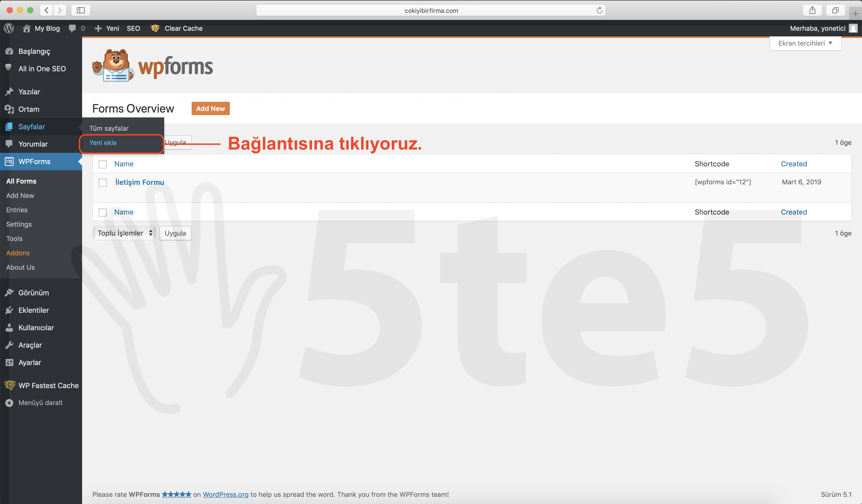Image resolution: width=862 pixels, height=504 pixels.
Task: Check the select-all box in the table header
Action: click(103, 164)
